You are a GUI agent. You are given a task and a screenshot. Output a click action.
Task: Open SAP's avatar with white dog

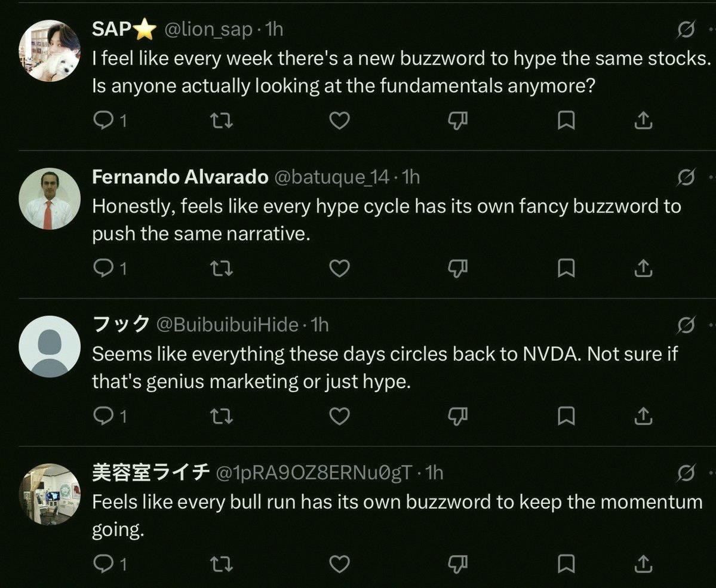point(50,51)
